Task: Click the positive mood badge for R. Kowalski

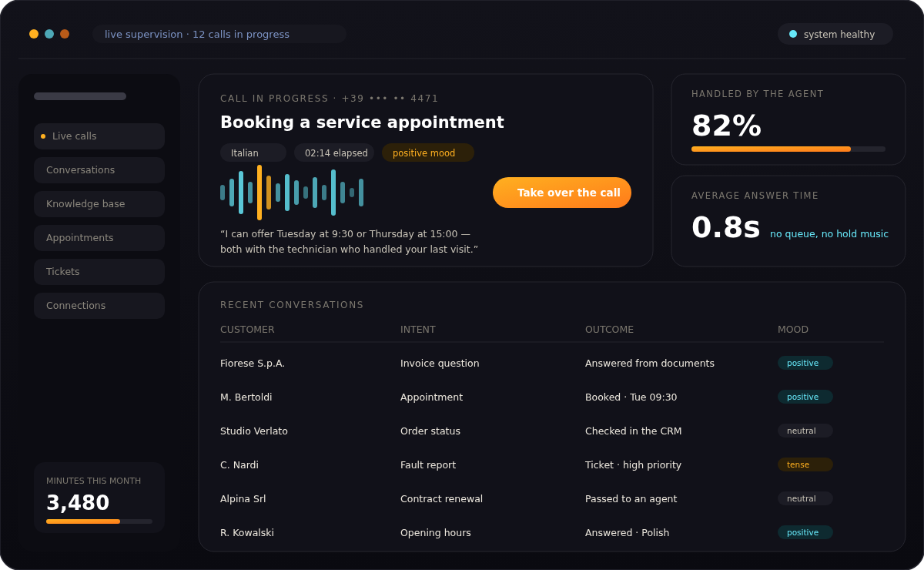Action: 805,532
